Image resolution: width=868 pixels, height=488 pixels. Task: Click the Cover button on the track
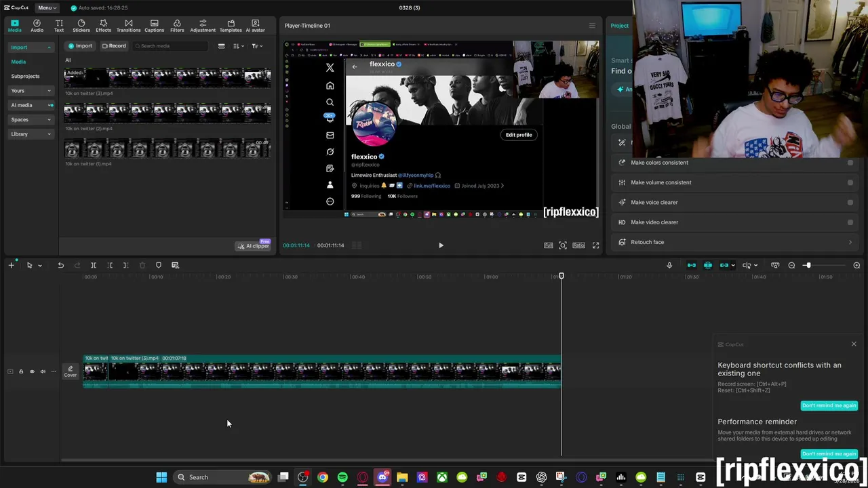tap(71, 371)
